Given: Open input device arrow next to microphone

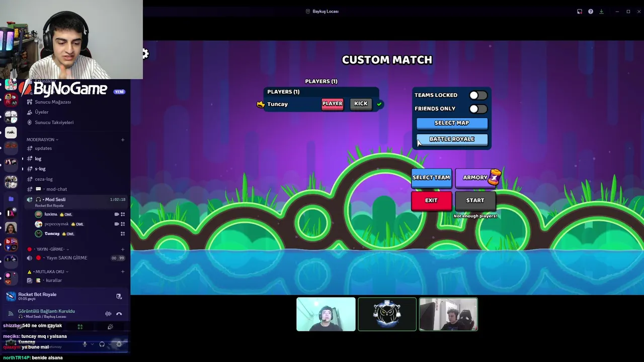Looking at the screenshot, I should [x=92, y=344].
